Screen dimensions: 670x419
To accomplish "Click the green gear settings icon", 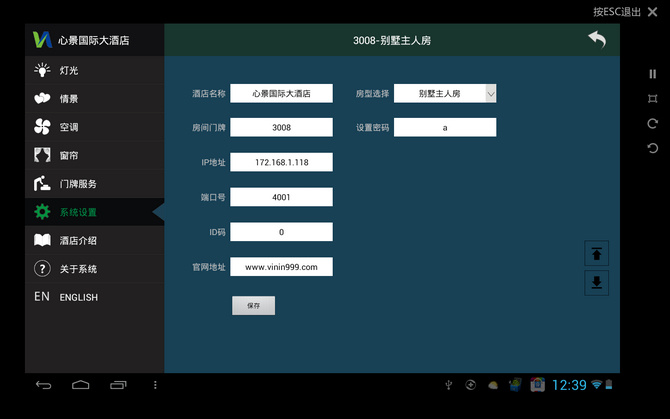I will (42, 212).
